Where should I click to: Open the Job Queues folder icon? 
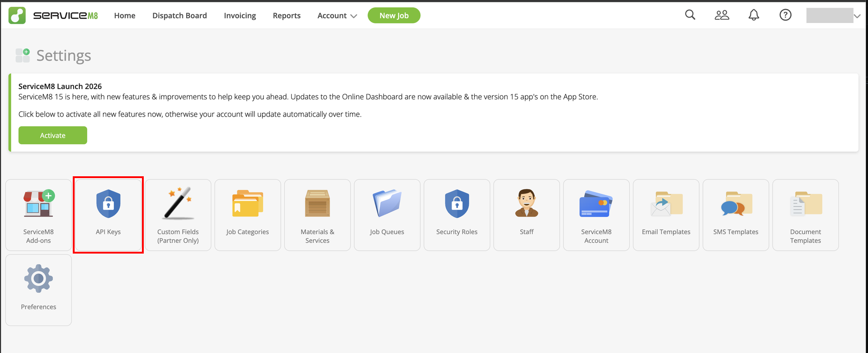(x=387, y=203)
